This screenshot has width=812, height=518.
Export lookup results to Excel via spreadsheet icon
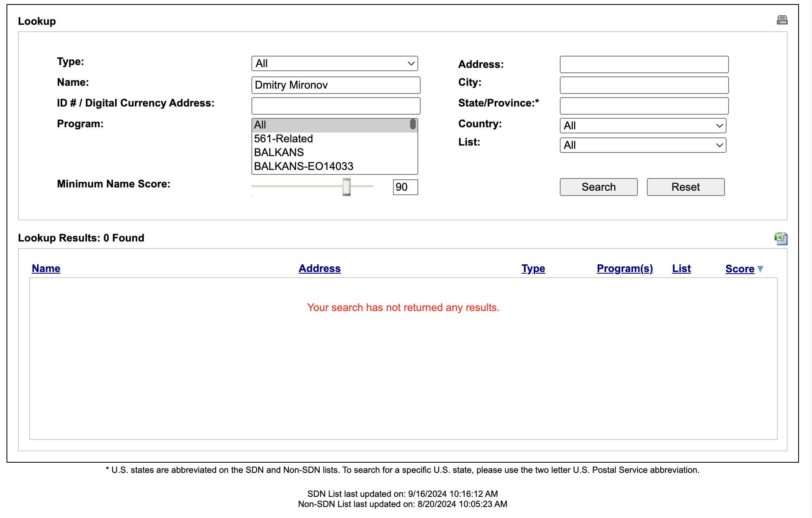pyautogui.click(x=781, y=239)
